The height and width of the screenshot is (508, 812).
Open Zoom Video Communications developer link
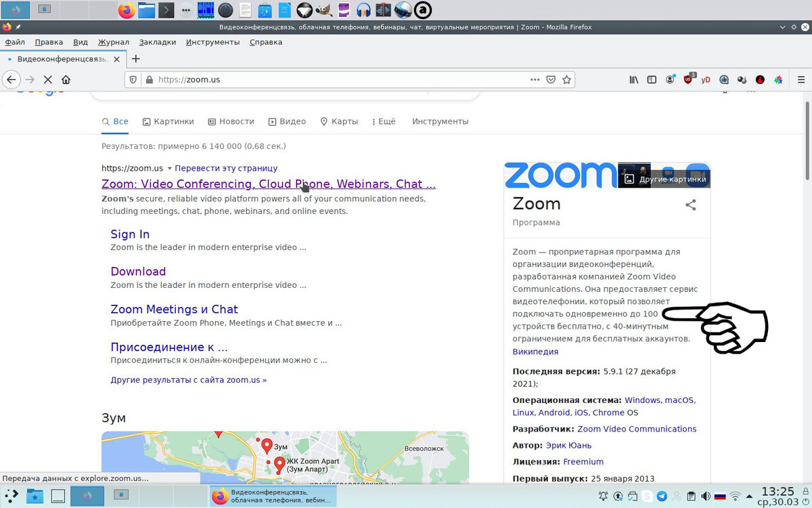pyautogui.click(x=637, y=429)
